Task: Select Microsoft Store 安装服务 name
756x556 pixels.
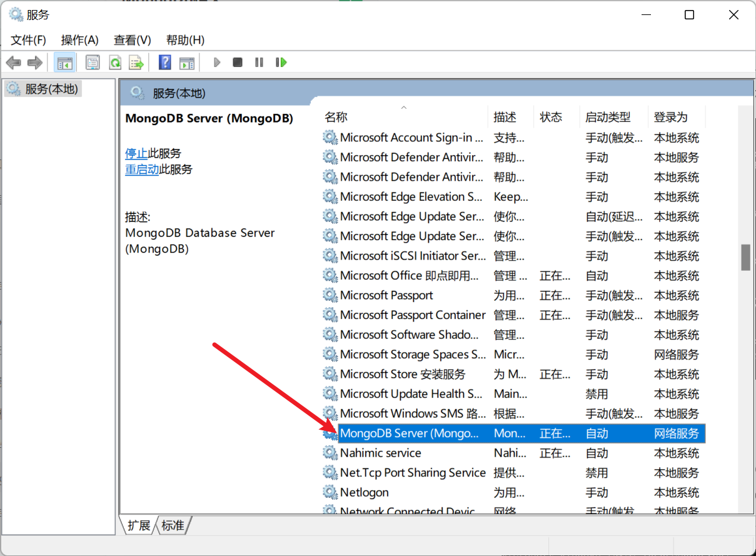Action: click(x=403, y=374)
